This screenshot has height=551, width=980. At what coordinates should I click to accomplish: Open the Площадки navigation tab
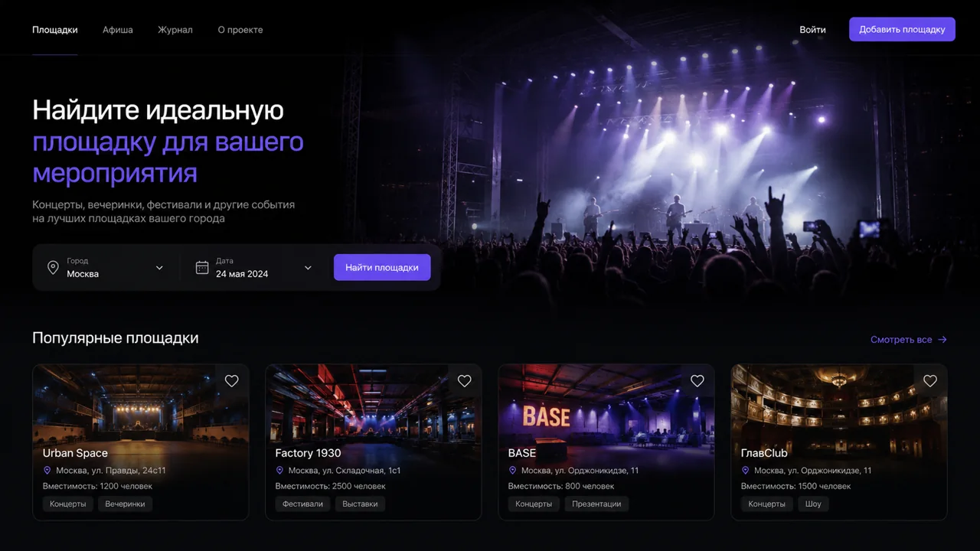pyautogui.click(x=55, y=30)
